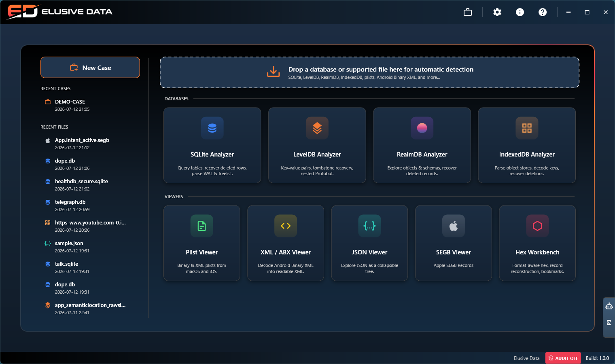615x364 pixels.
Task: Click Apple icon beside App.Intent_active.segb
Action: coord(48,140)
